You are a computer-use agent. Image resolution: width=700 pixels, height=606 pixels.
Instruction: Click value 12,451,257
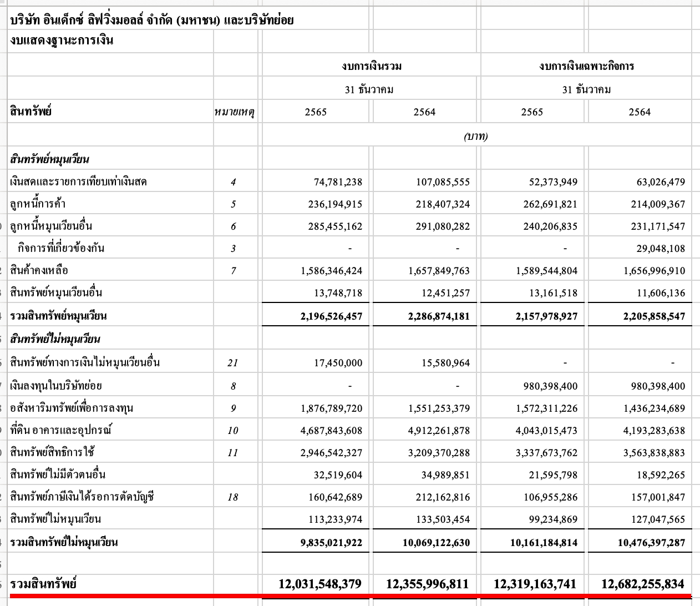pos(445,293)
